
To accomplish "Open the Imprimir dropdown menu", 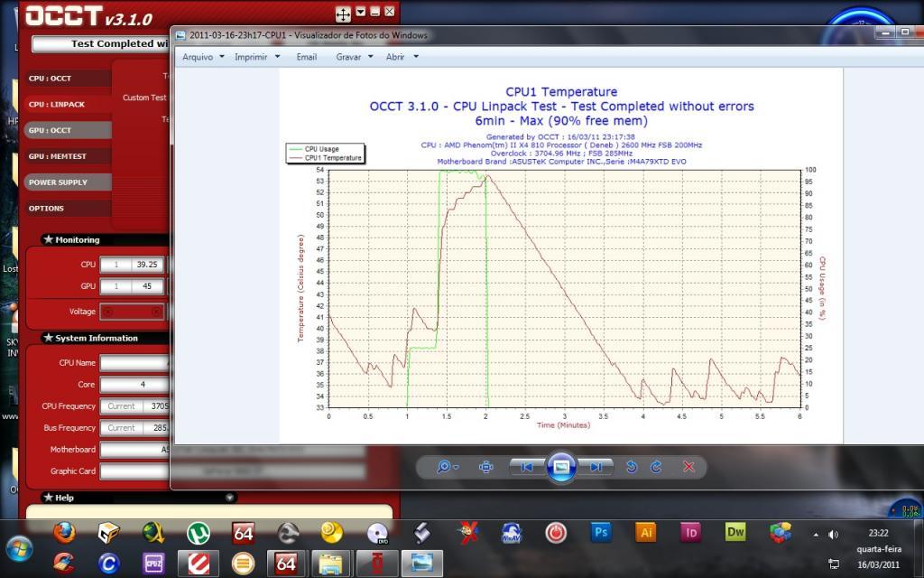I will (x=257, y=57).
